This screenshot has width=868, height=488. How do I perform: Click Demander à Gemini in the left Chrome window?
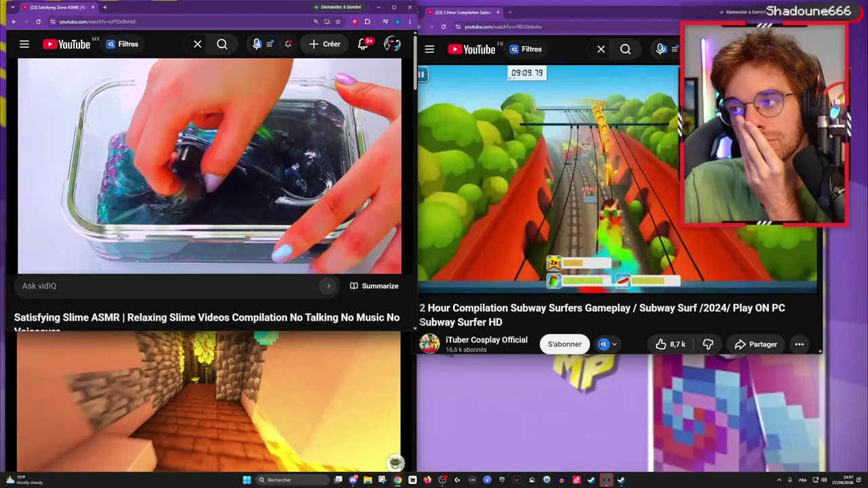338,7
